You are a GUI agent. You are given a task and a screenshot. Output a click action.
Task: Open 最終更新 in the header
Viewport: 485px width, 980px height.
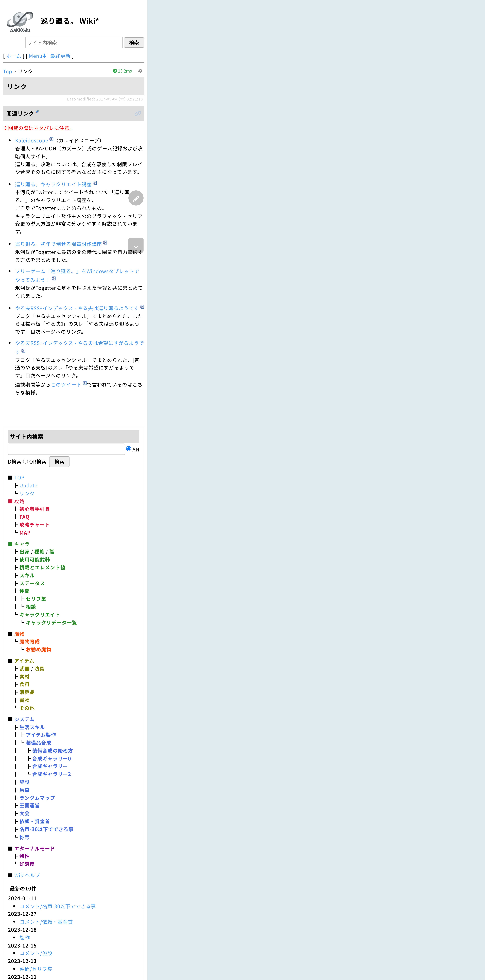click(60, 56)
